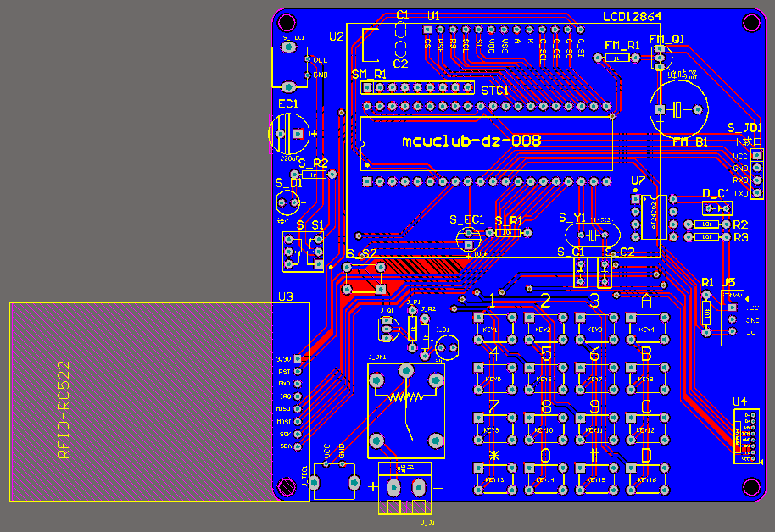Select the RFID-RC522 module label

64,410
